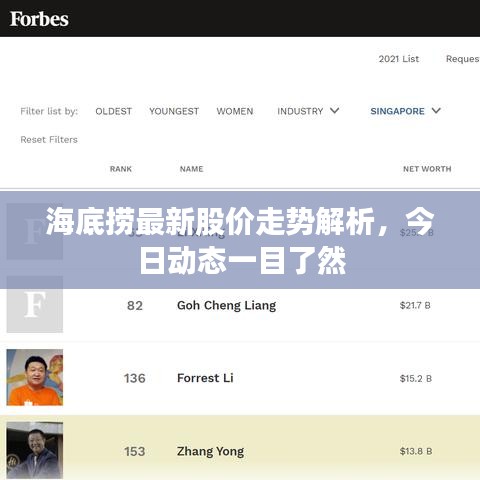Open the SINGAPORE country dropdown chevron
Viewport: 480px width, 480px height.
click(436, 110)
